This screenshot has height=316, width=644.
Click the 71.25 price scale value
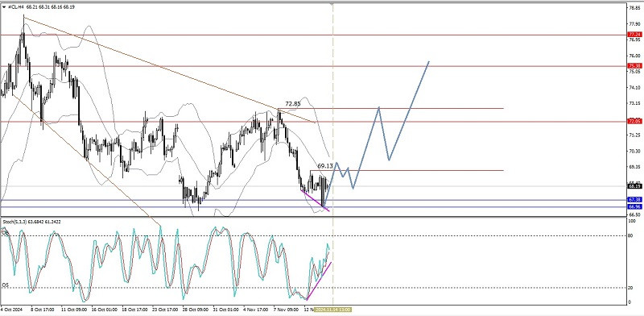pyautogui.click(x=634, y=135)
